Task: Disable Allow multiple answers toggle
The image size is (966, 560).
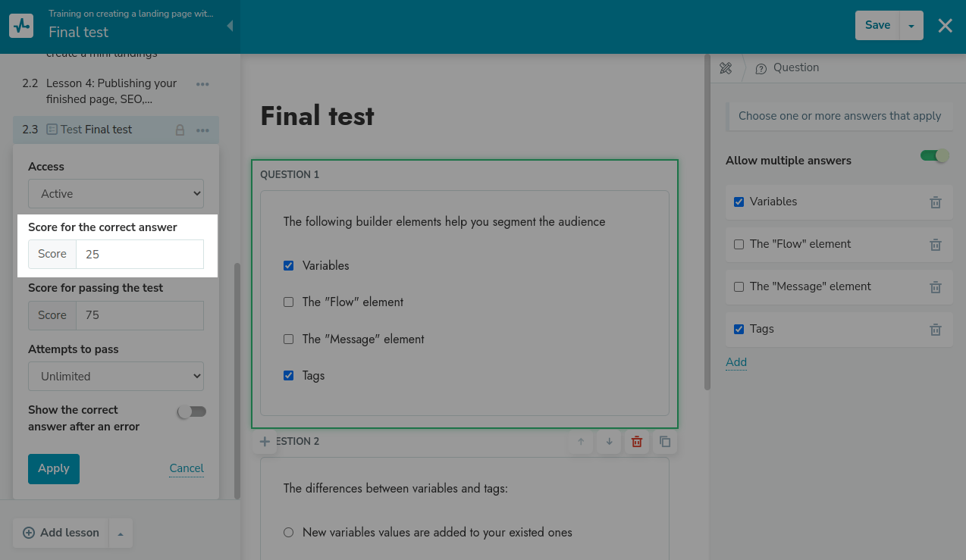Action: coord(934,156)
